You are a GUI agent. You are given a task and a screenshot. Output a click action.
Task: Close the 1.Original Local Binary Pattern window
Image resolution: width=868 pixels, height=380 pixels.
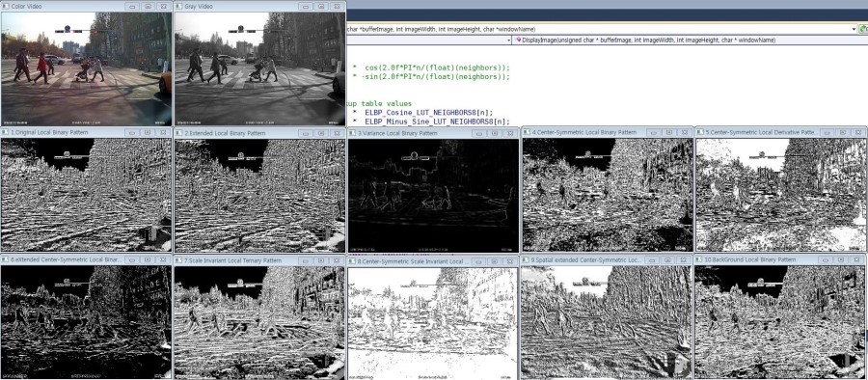coord(163,133)
